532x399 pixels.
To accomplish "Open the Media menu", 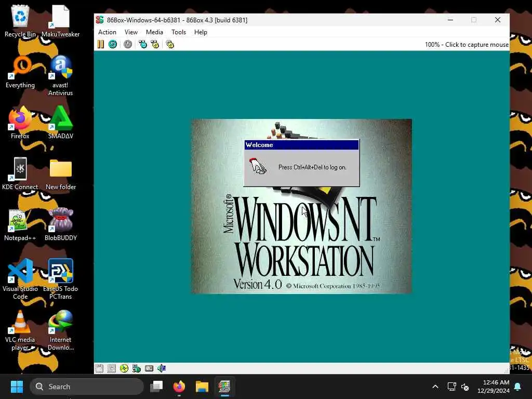I will point(154,32).
